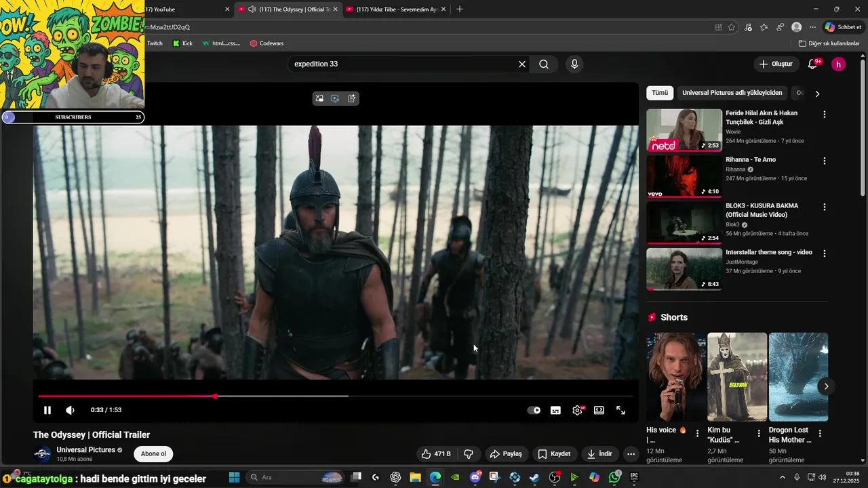Open File Explorer from the taskbar
This screenshot has width=868, height=488.
415,477
